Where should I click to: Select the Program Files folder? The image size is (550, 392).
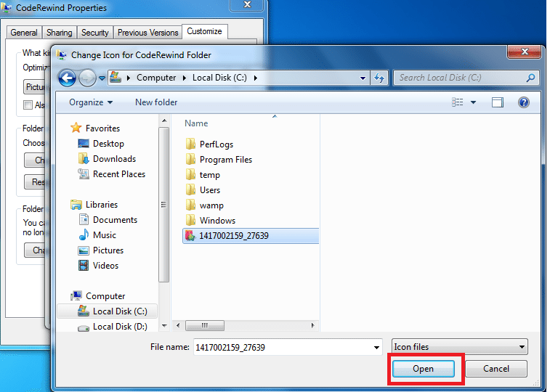(226, 160)
